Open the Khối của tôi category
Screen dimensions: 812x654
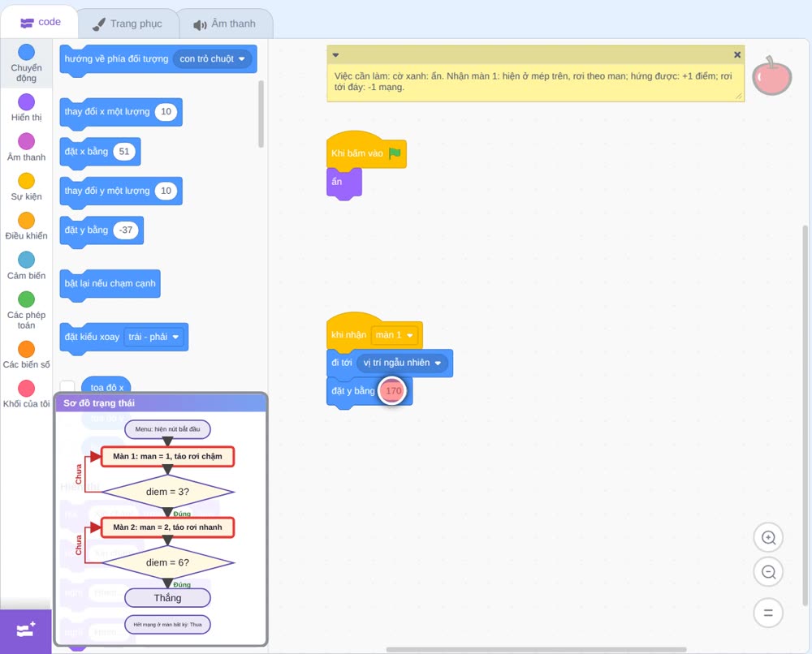pos(27,394)
